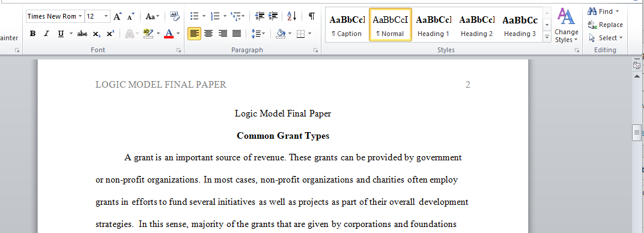Click the page number 2 in header

(468, 85)
